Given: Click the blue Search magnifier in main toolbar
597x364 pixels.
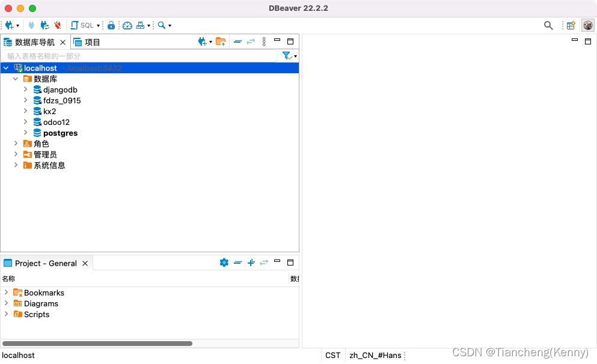Looking at the screenshot, I should 162,25.
